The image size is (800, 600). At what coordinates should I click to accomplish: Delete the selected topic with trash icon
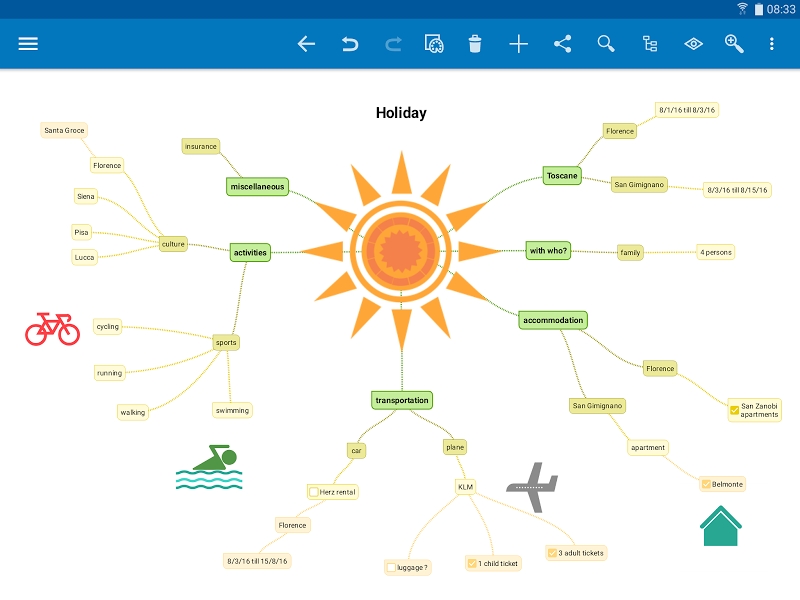point(475,44)
